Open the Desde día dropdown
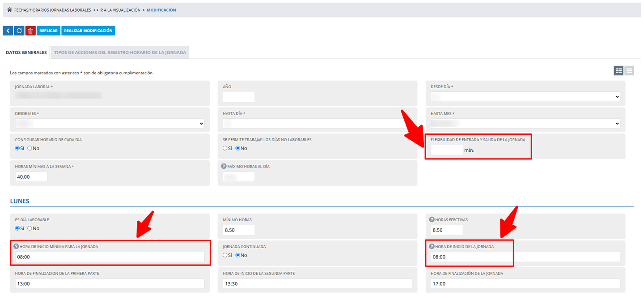The height and width of the screenshot is (301, 644). (x=525, y=97)
